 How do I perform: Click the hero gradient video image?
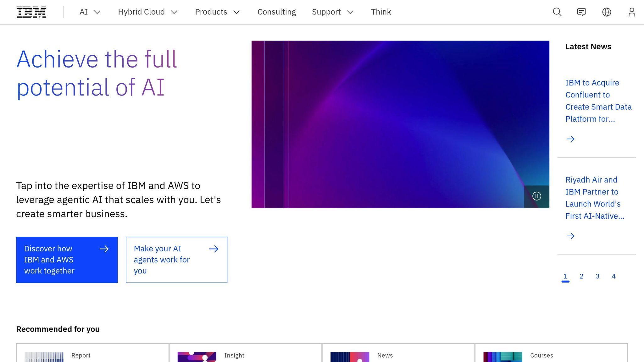pos(400,124)
